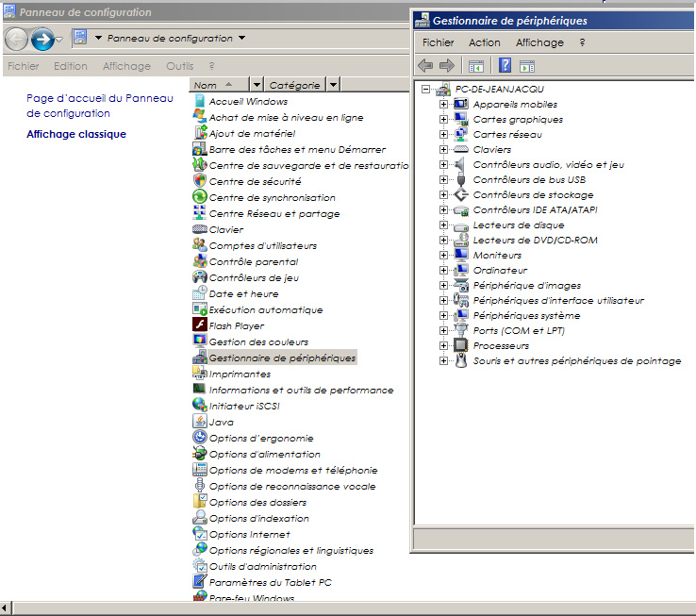Open the Gestion des couleurs icon
This screenshot has height=616, width=696.
(x=200, y=341)
